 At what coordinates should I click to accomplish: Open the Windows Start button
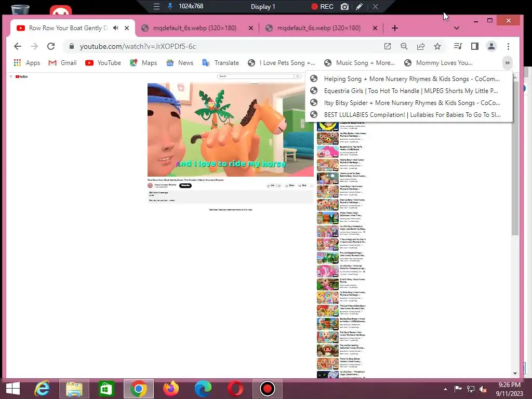click(13, 389)
